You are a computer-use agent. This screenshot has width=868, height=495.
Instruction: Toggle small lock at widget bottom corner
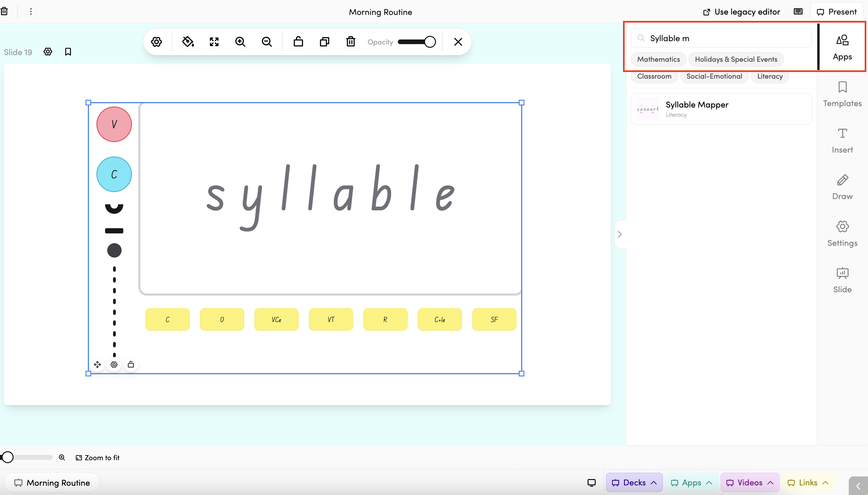131,365
